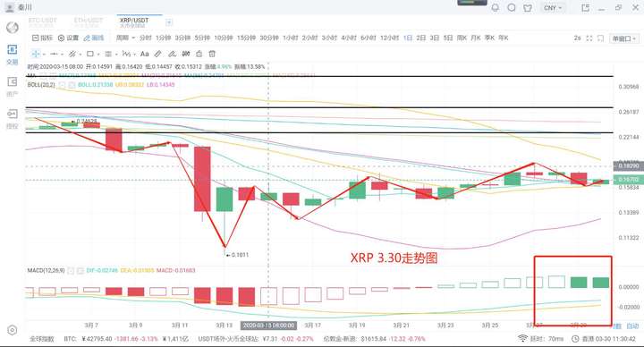Expand the channel tool dropdown arrow

pos(80,55)
